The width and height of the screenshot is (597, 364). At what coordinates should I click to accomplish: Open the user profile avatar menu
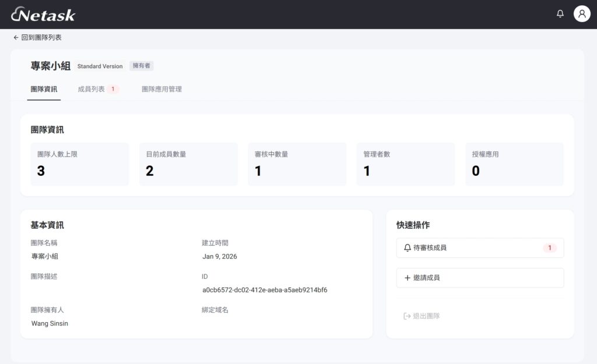pyautogui.click(x=581, y=14)
